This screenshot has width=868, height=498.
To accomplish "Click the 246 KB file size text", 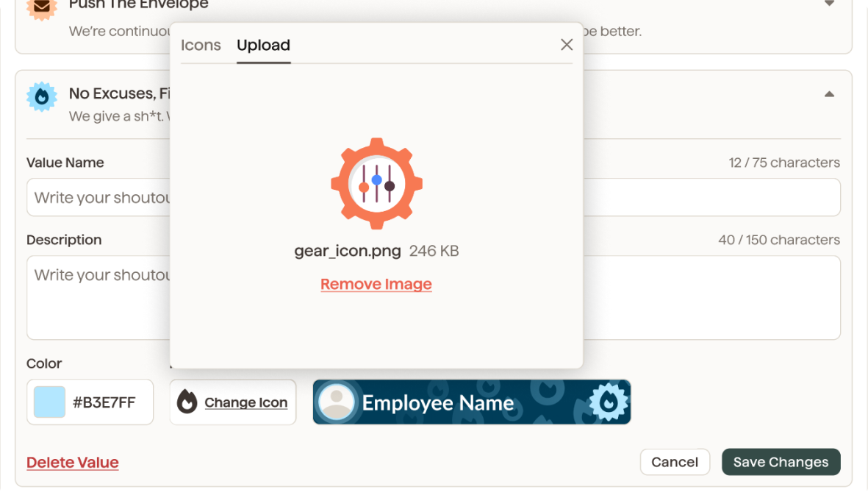I will coord(434,251).
